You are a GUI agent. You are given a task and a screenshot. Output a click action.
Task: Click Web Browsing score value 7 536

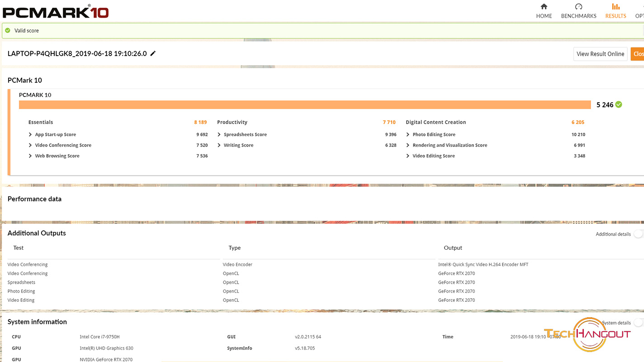(202, 156)
